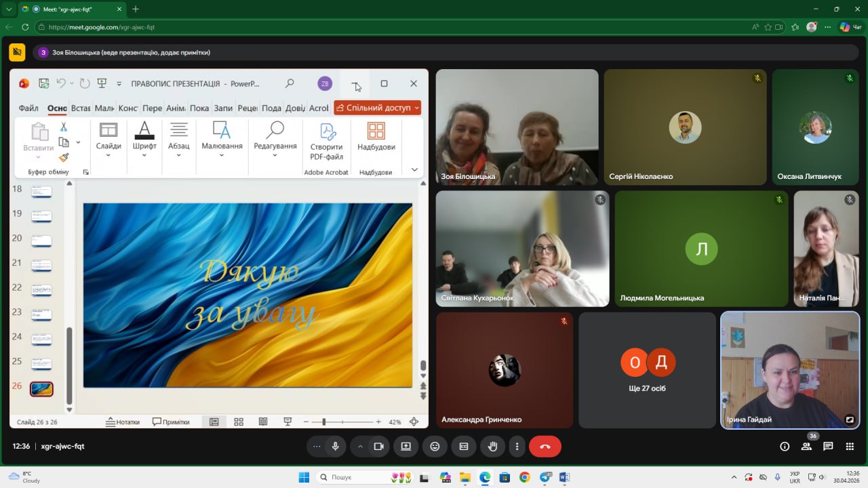Click the present screen button

coord(406,447)
